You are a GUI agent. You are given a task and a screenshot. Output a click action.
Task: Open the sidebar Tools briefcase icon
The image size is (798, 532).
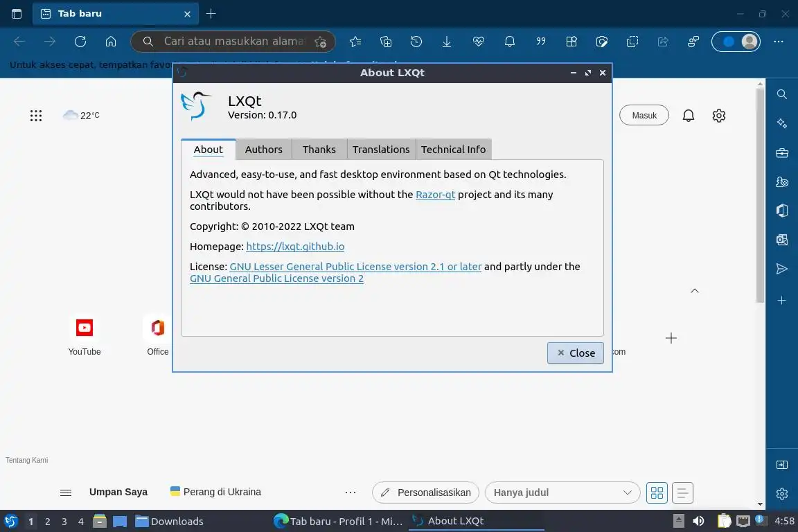pyautogui.click(x=781, y=152)
